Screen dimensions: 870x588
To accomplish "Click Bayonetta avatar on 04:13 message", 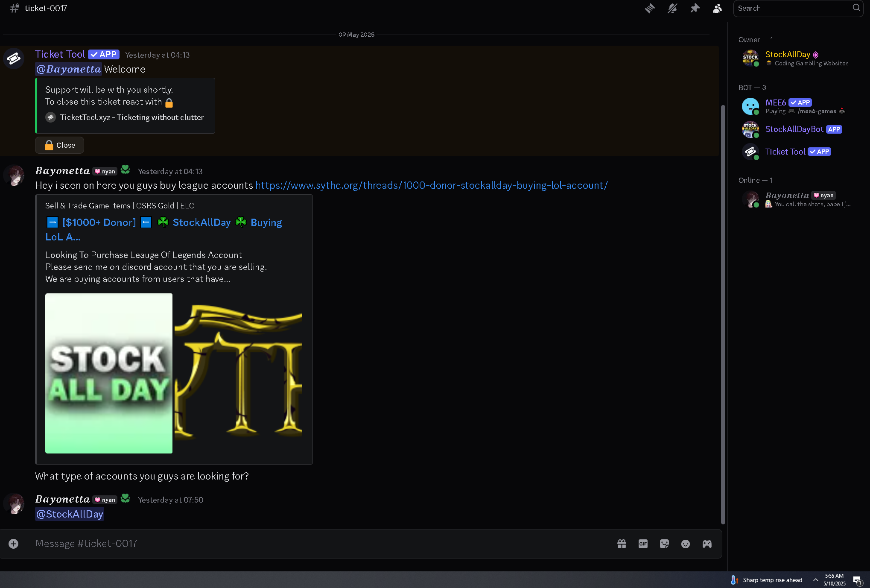I will pyautogui.click(x=15, y=176).
